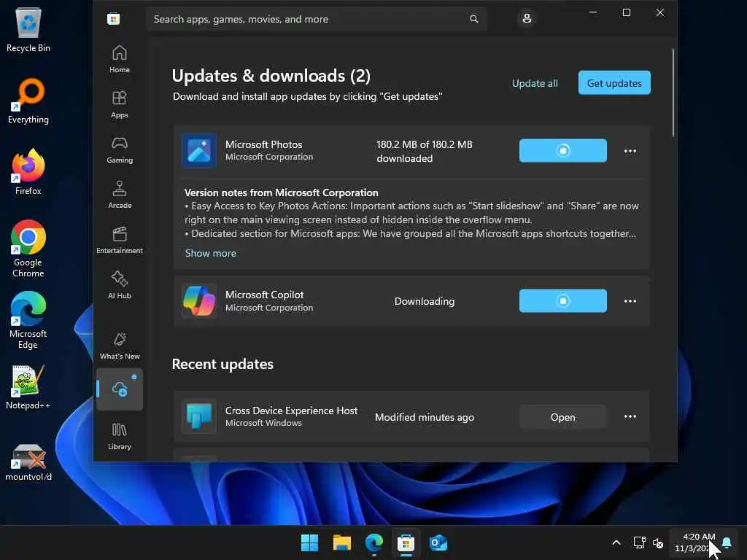Click the Cross Device Experience Host title
This screenshot has height=560, width=747.
pos(291,411)
